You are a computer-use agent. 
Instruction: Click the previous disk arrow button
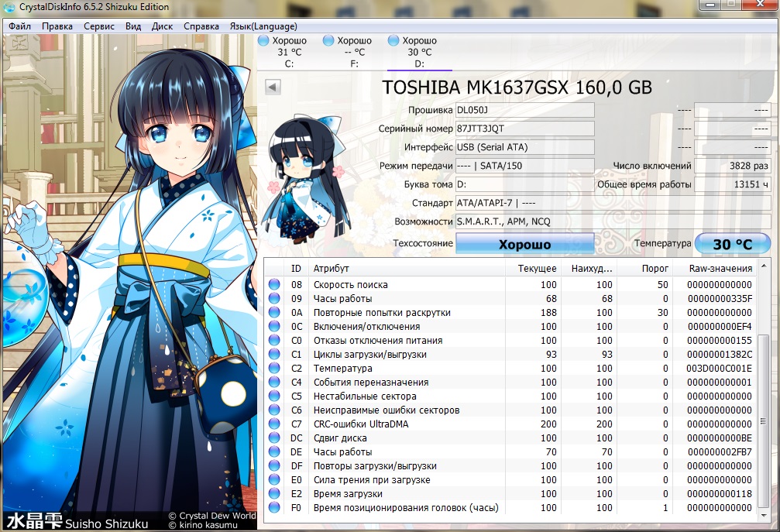coord(272,87)
